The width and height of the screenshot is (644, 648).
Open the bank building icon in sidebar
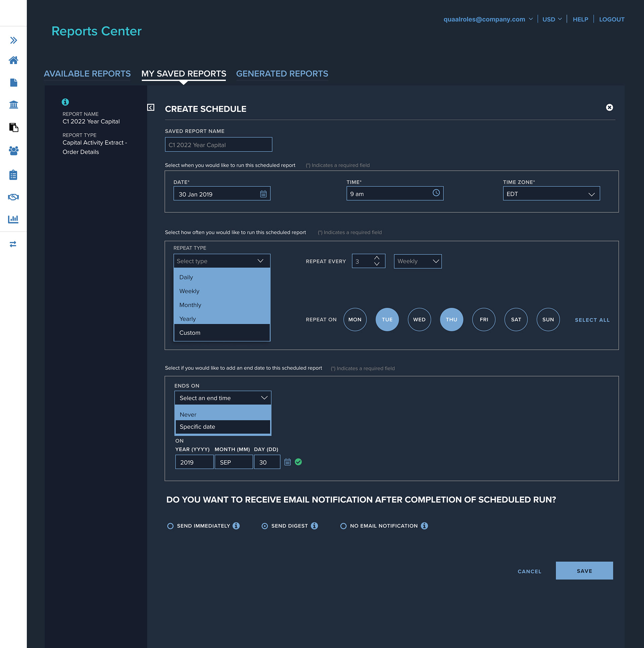[13, 105]
